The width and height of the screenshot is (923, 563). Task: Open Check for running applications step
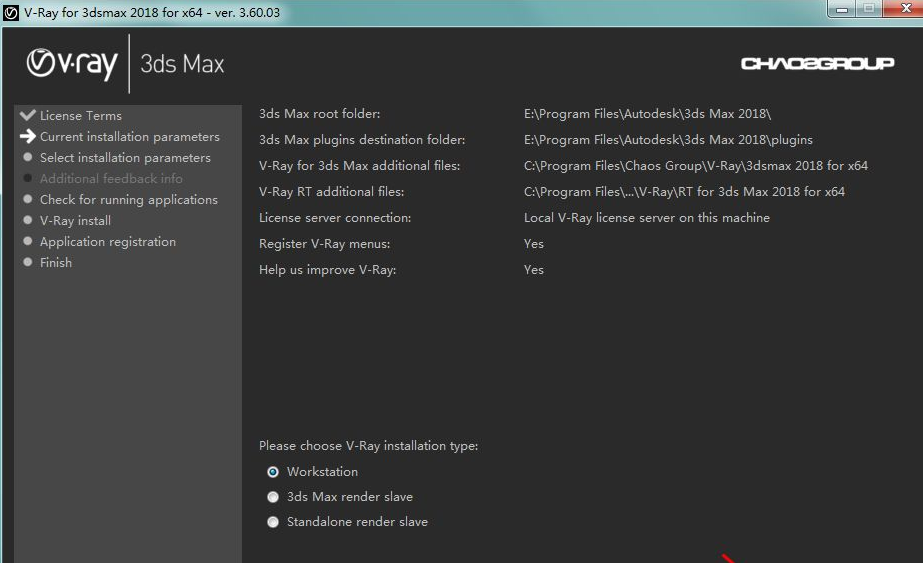point(128,200)
